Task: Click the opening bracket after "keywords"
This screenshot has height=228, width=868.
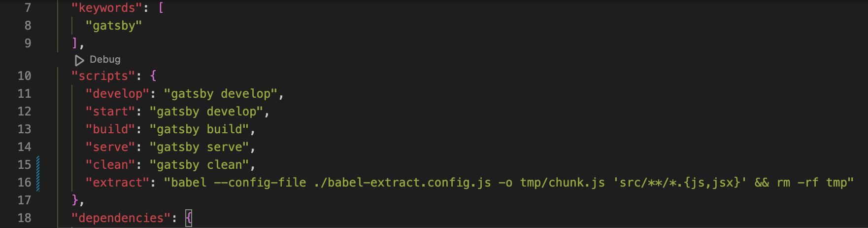Action: coord(161,8)
